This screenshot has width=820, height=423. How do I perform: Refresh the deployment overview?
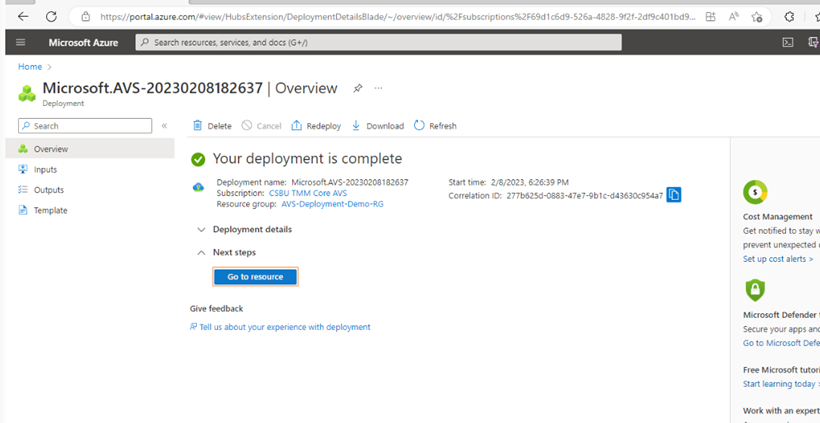(x=435, y=125)
